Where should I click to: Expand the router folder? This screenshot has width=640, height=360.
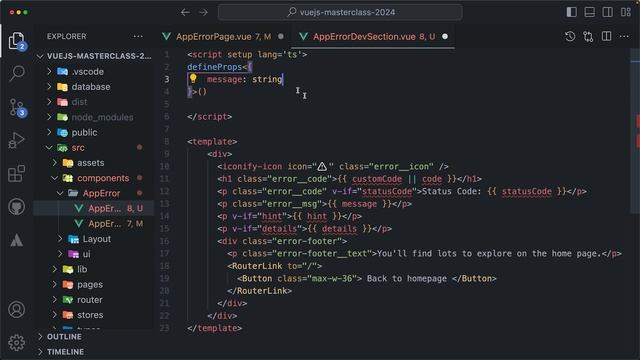94,300
